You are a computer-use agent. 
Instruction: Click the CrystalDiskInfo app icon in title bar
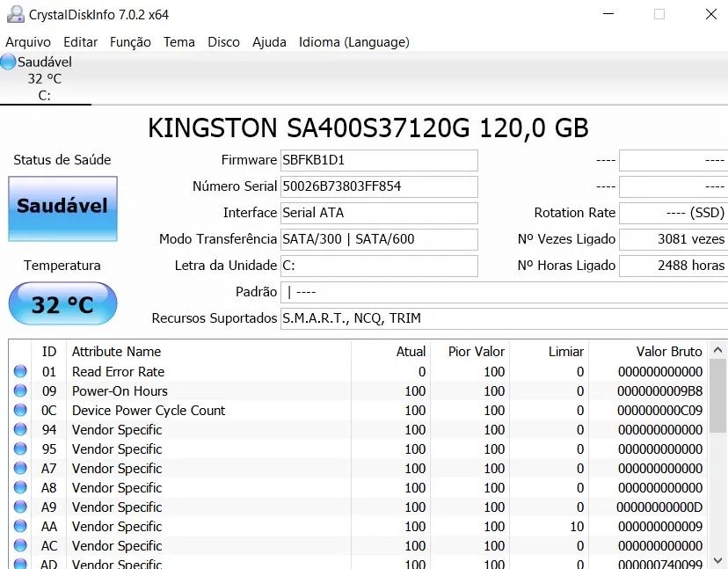[15, 14]
